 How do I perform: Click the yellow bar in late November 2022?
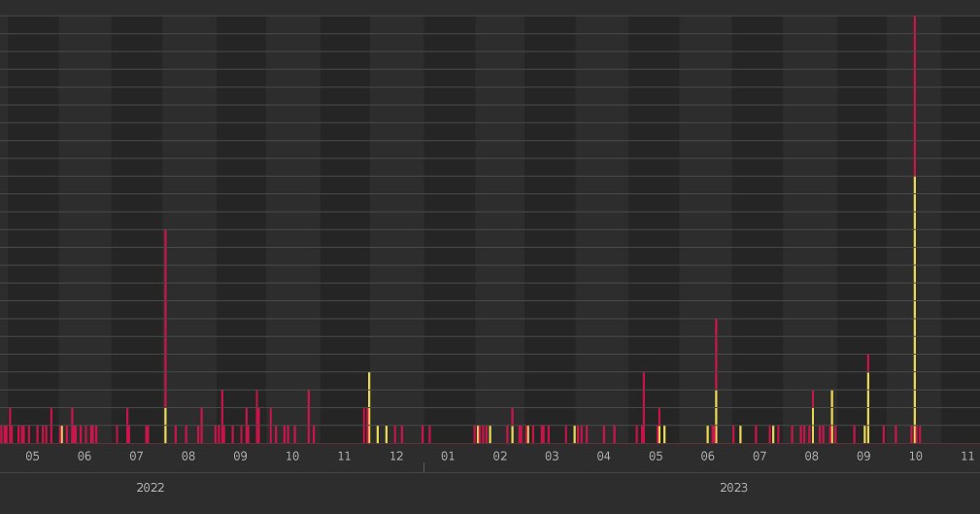tap(369, 408)
